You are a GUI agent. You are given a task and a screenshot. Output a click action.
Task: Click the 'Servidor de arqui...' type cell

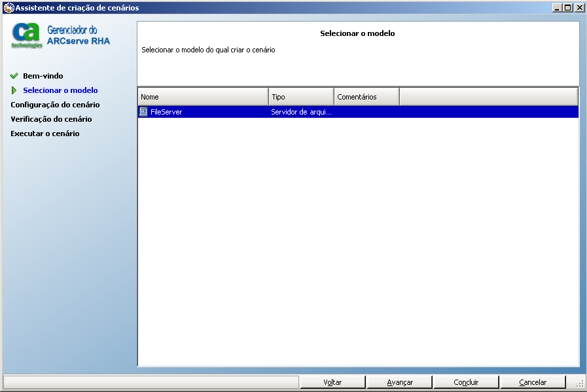click(301, 112)
